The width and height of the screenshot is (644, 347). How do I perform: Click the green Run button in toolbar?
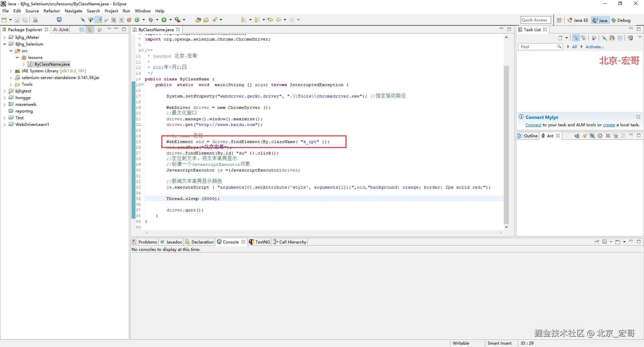click(x=164, y=20)
